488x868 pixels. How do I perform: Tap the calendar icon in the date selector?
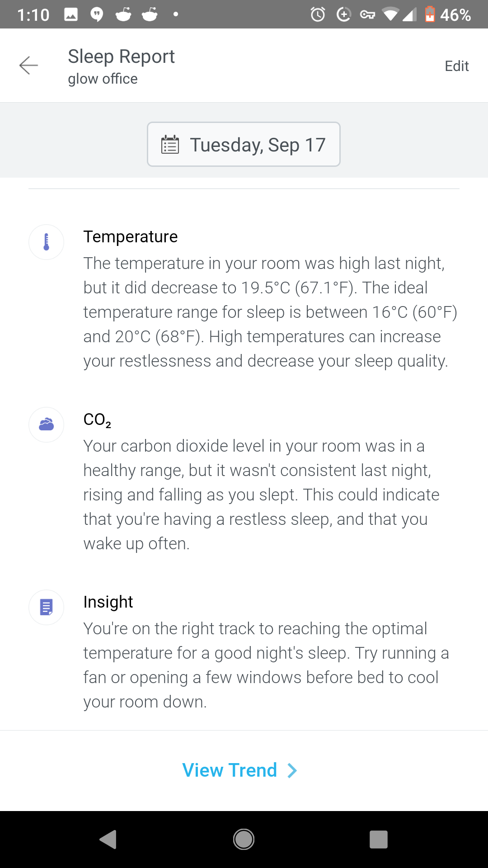[x=170, y=145]
